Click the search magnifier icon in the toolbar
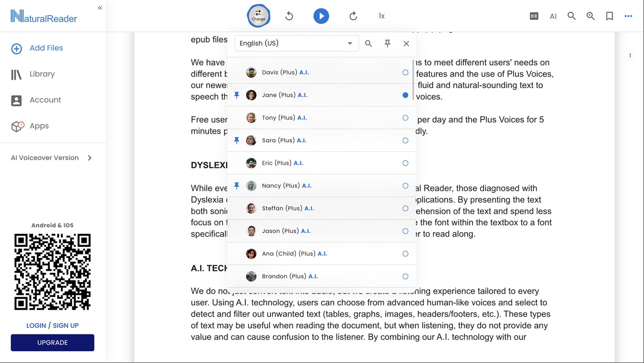The image size is (644, 363). pos(571,16)
